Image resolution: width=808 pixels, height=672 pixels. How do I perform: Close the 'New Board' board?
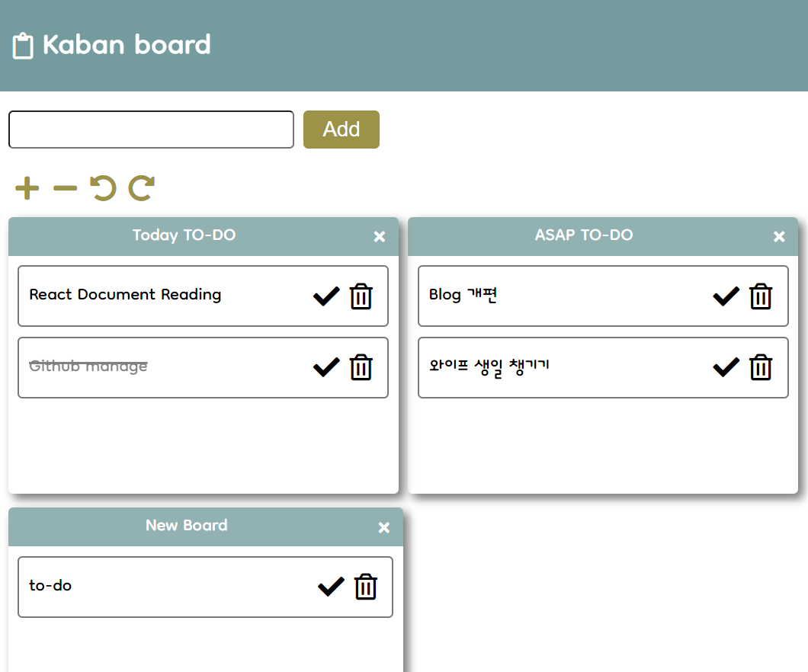(383, 526)
